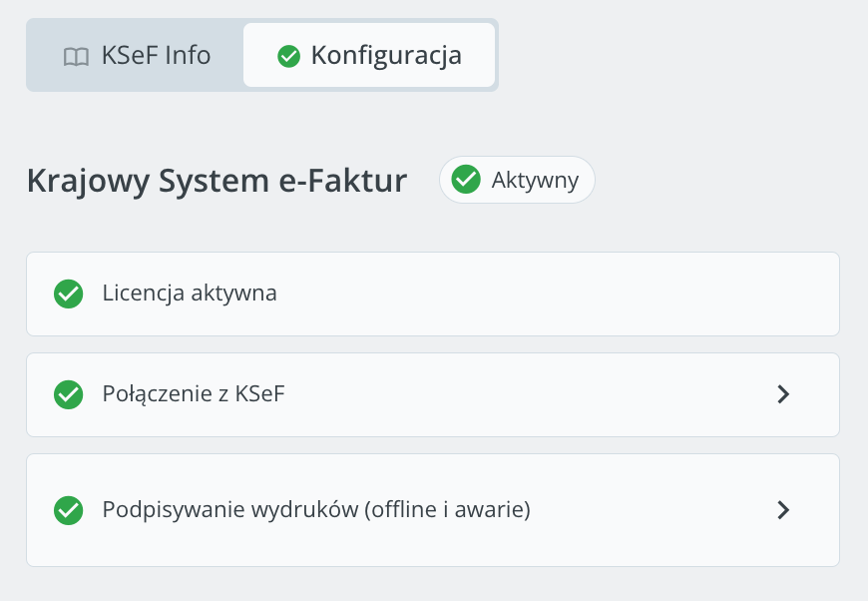Click the book icon beside KSeF Info
The height and width of the screenshot is (601, 868).
76,57
